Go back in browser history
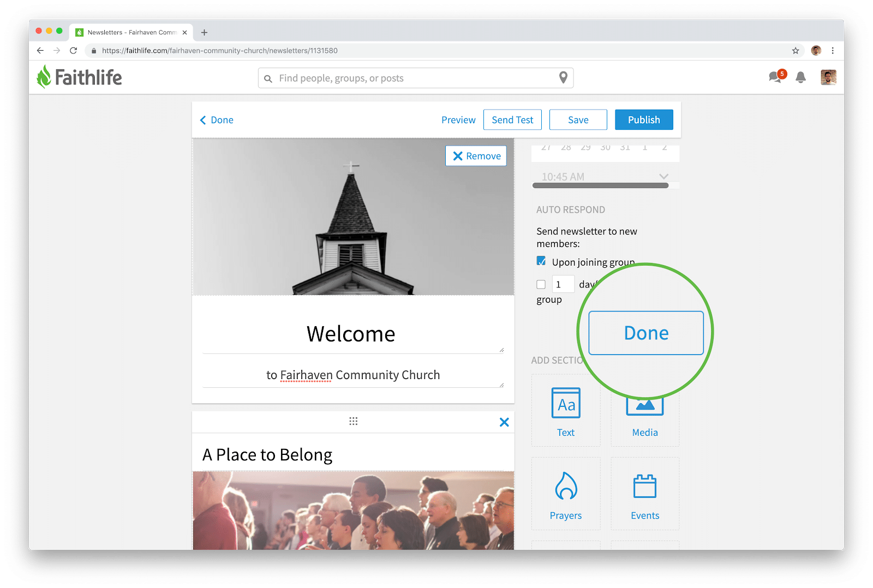 pos(40,50)
